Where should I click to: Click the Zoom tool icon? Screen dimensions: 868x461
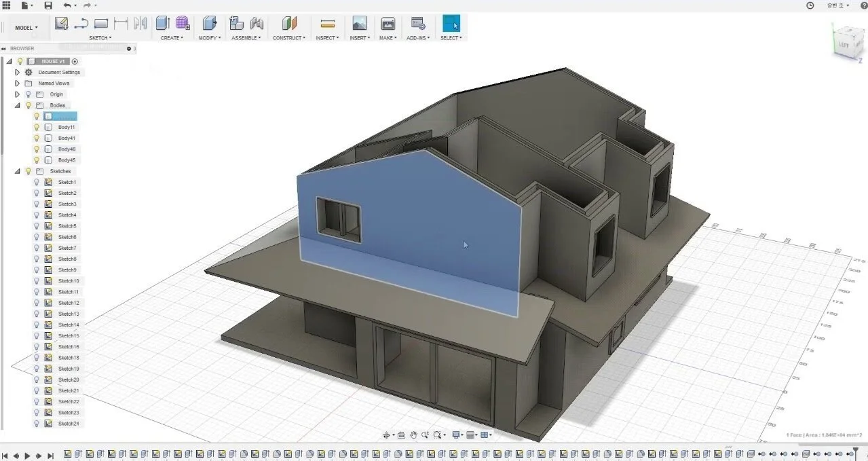coord(424,435)
